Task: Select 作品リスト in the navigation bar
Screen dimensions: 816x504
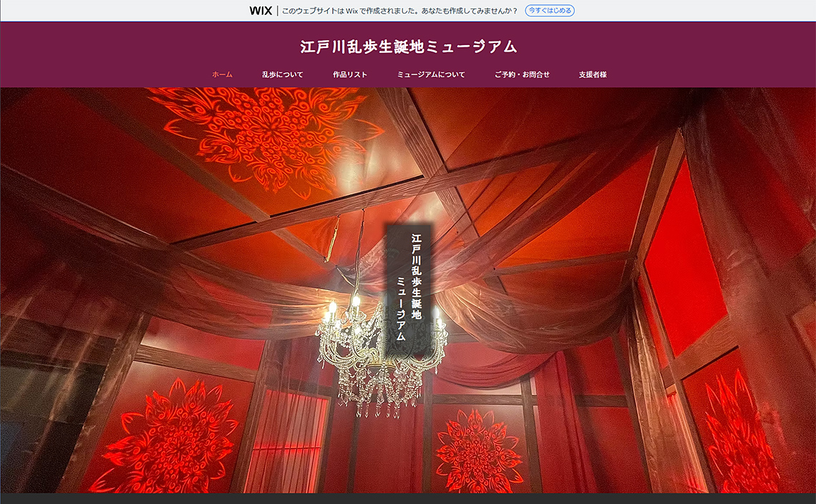Action: pos(349,74)
